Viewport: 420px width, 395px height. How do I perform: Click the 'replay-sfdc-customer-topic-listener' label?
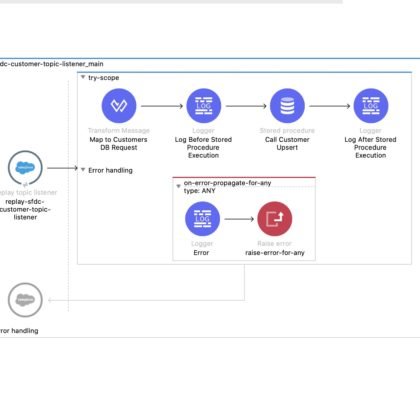coord(25,209)
